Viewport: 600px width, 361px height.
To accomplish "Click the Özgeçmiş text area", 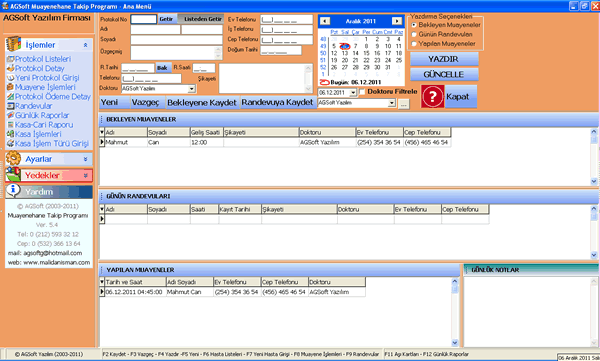I will tap(176, 53).
